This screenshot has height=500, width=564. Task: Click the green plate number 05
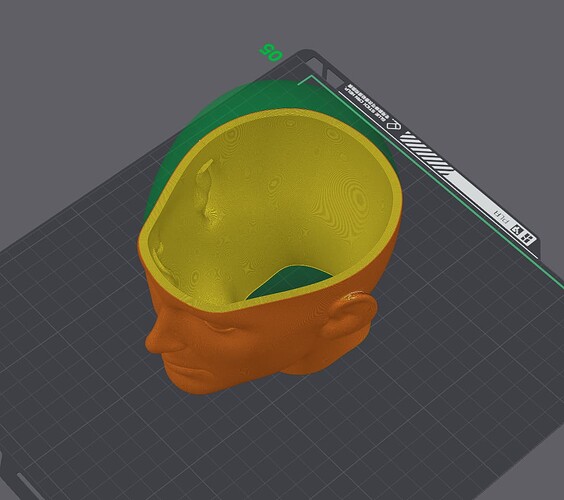(x=271, y=52)
